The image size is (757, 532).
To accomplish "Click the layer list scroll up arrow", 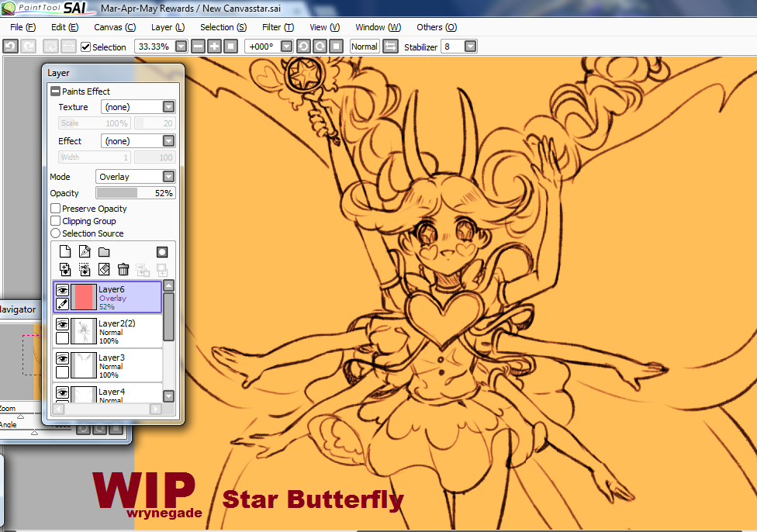I will tap(168, 285).
